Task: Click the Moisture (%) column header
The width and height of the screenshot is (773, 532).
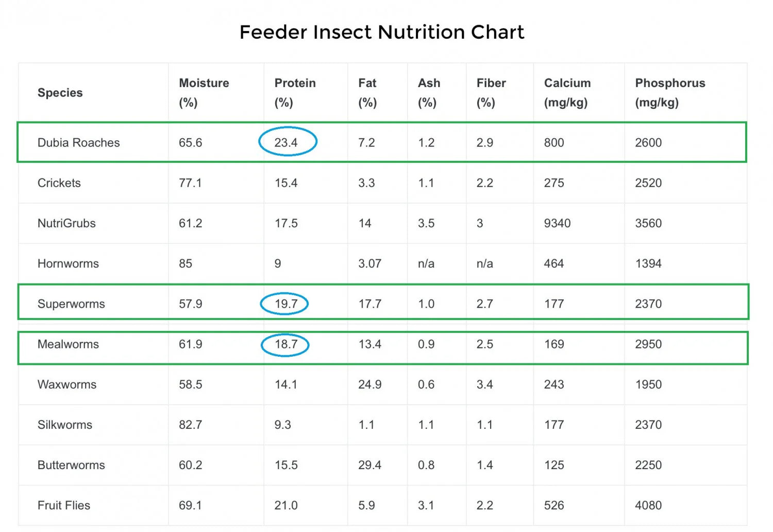Action: (204, 92)
